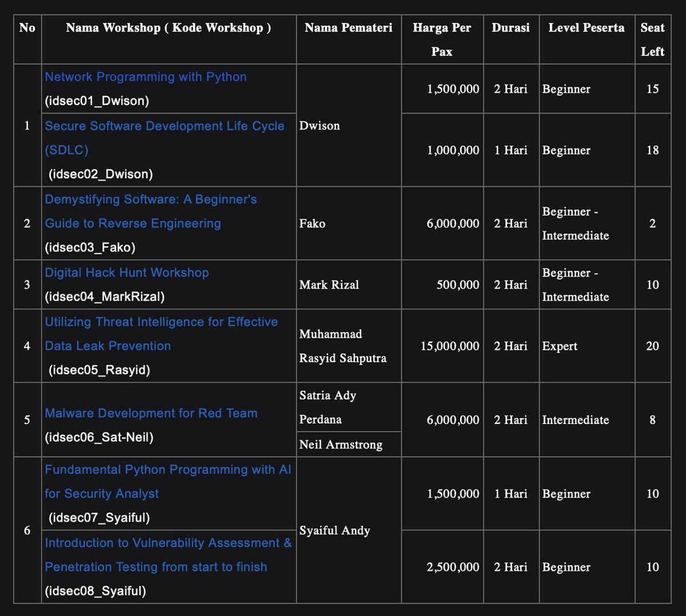
Task: Click the (idsec03_Fako) workshop code
Action: tap(90, 247)
